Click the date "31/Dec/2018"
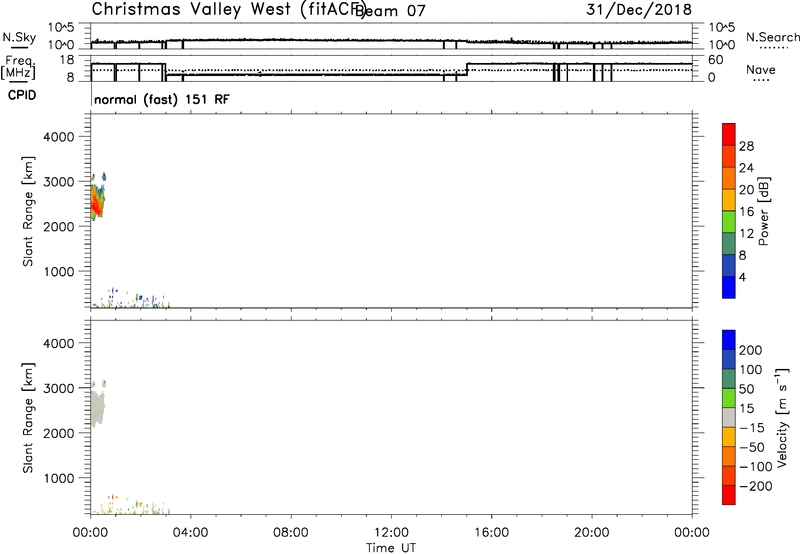800x554 pixels. point(639,9)
